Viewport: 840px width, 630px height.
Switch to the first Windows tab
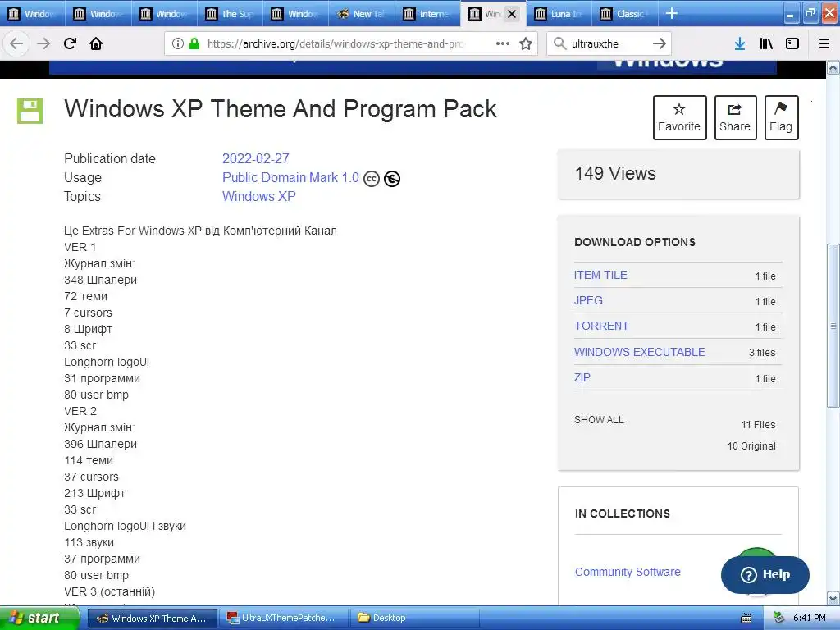(32, 14)
